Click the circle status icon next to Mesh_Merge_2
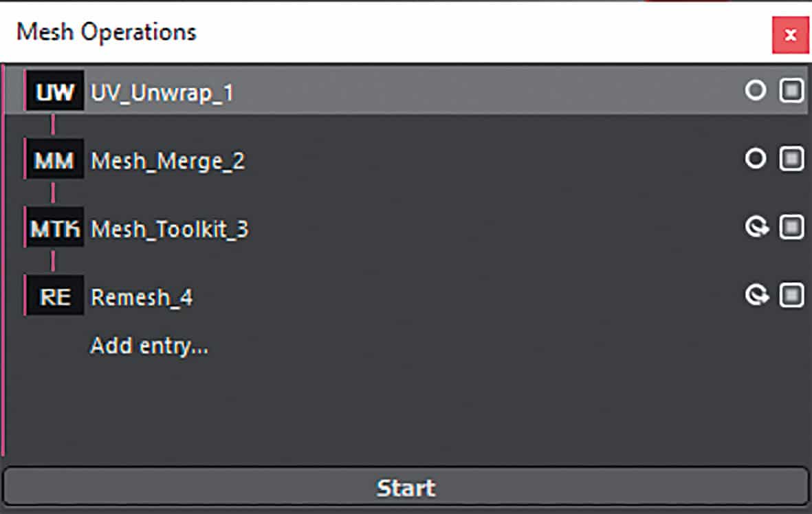The height and width of the screenshot is (514, 812). tap(756, 158)
